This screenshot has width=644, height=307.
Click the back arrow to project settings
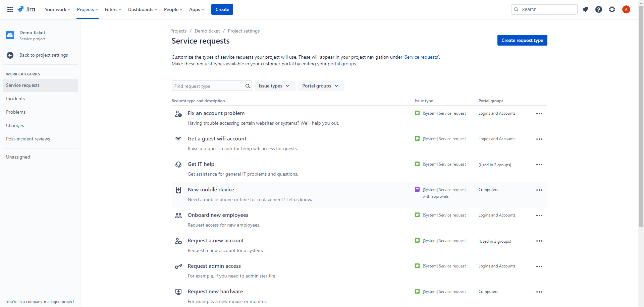[10, 55]
